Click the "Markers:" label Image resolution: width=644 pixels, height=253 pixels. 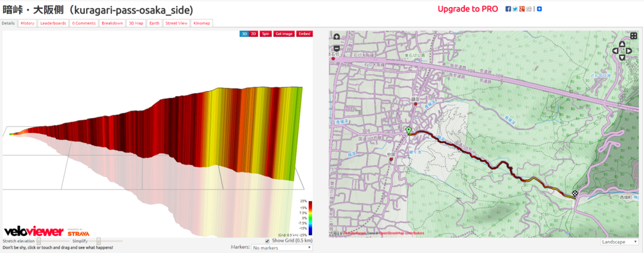coord(240,248)
